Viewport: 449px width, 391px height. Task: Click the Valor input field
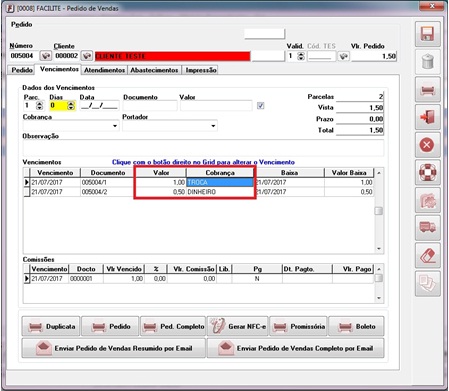216,106
